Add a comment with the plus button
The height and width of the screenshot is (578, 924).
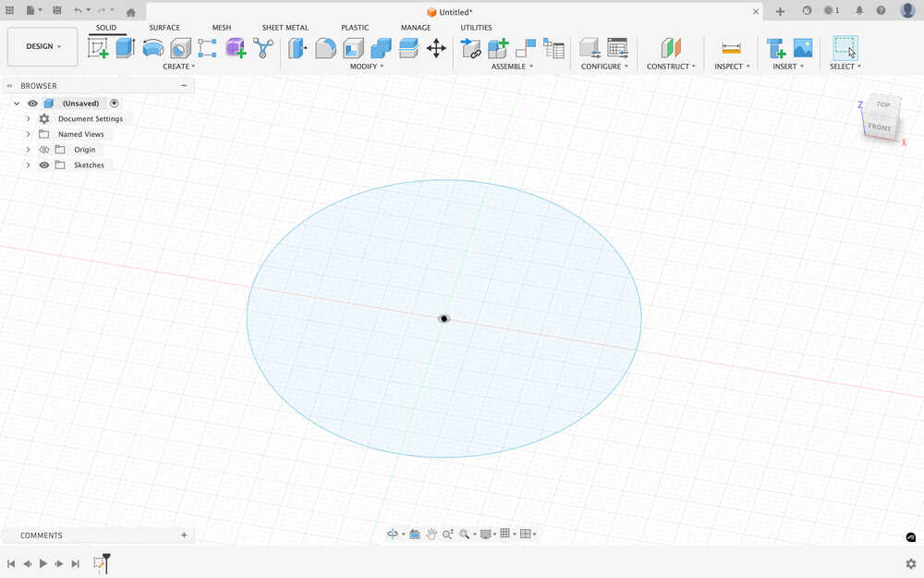coord(184,535)
